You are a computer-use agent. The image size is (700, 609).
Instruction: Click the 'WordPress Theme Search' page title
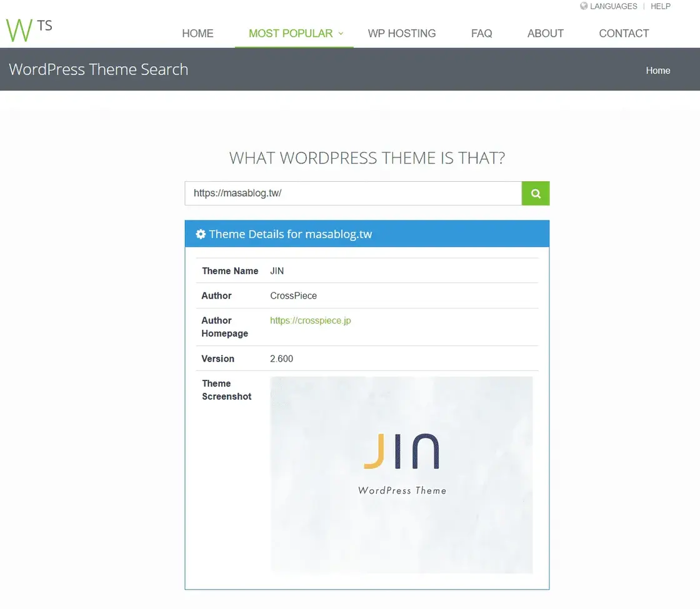click(98, 69)
